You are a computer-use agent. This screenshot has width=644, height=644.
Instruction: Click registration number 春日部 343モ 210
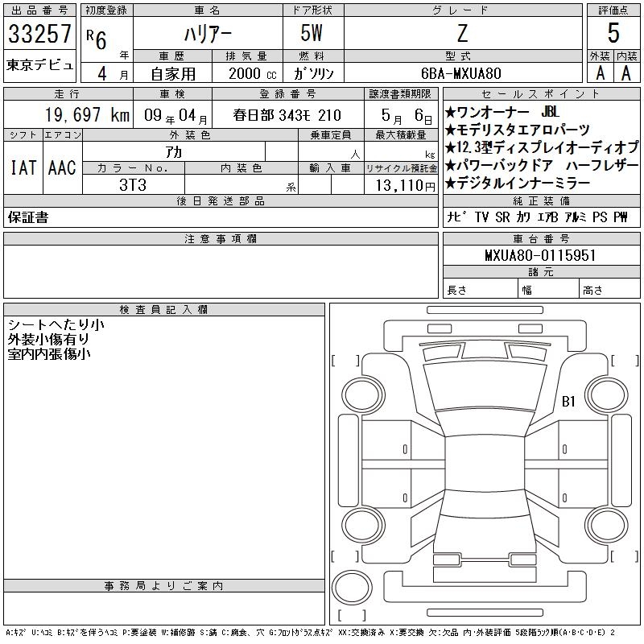coord(287,115)
